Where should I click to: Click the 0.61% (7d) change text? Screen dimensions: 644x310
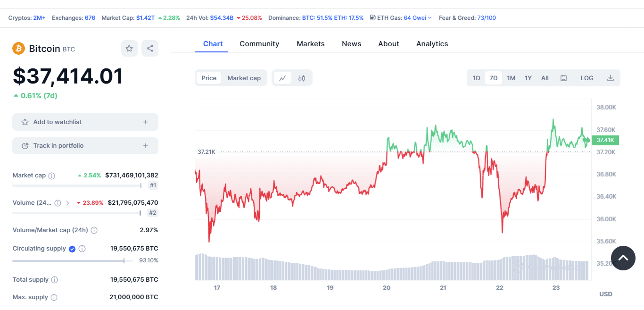pos(35,96)
